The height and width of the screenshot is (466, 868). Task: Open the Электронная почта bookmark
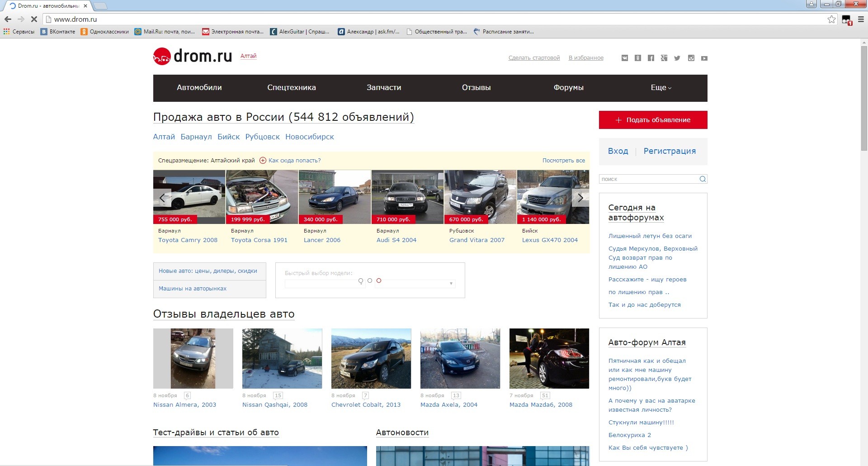233,32
